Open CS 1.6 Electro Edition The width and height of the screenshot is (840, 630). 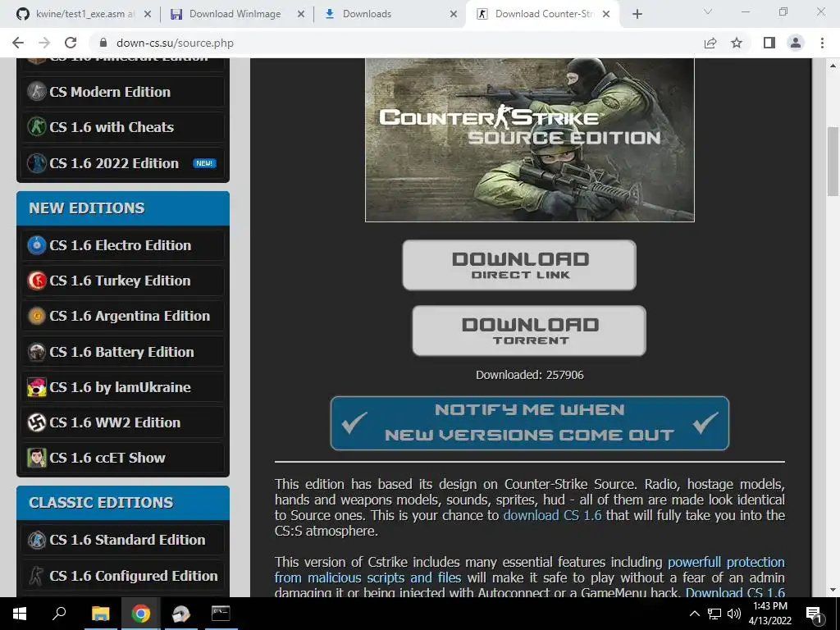coord(120,244)
